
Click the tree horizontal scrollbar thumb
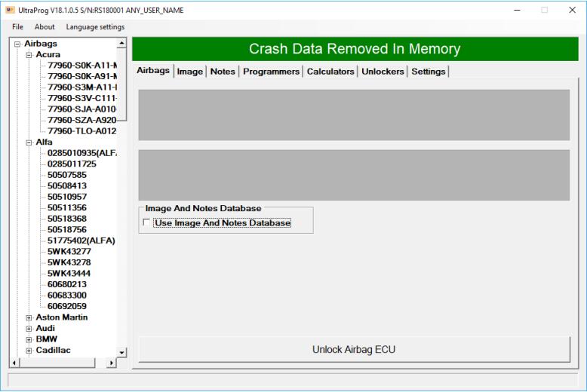click(x=57, y=363)
